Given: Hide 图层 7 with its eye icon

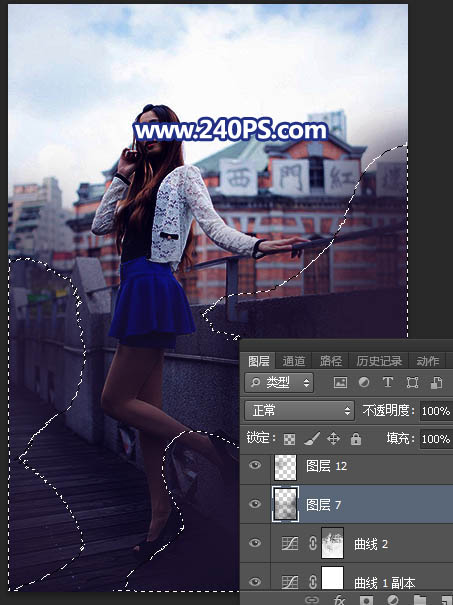Looking at the screenshot, I should pos(255,504).
